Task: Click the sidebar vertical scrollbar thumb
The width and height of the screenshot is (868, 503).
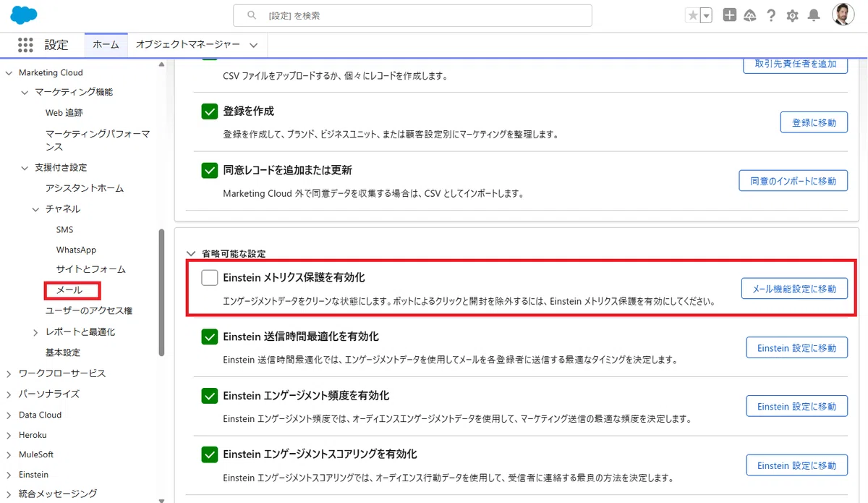Action: 162,292
